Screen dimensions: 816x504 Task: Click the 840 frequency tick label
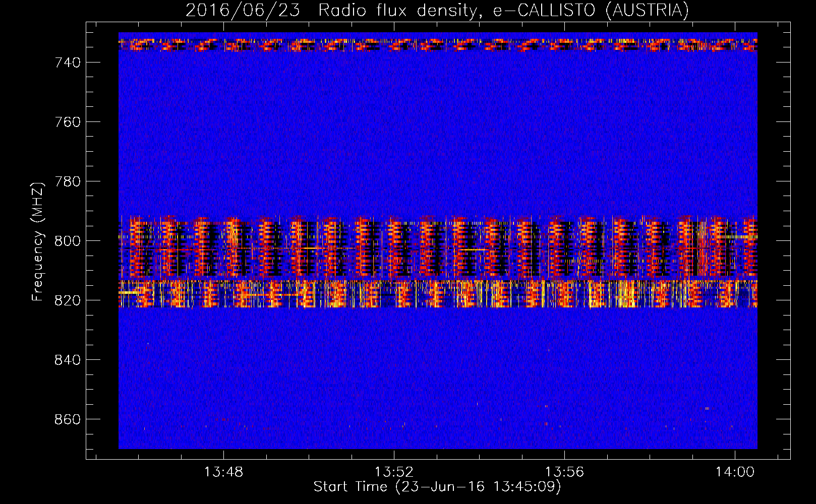point(68,360)
